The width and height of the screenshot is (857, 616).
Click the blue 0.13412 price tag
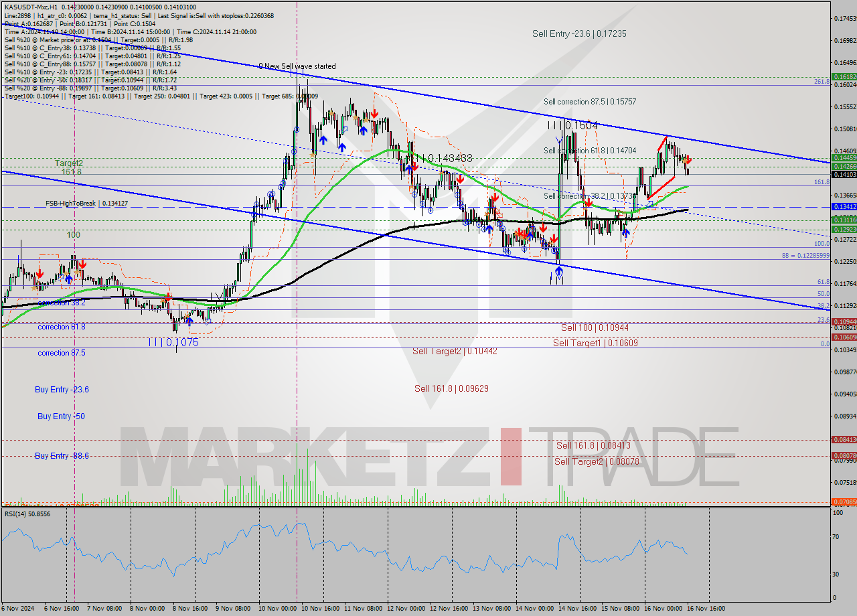pos(844,206)
